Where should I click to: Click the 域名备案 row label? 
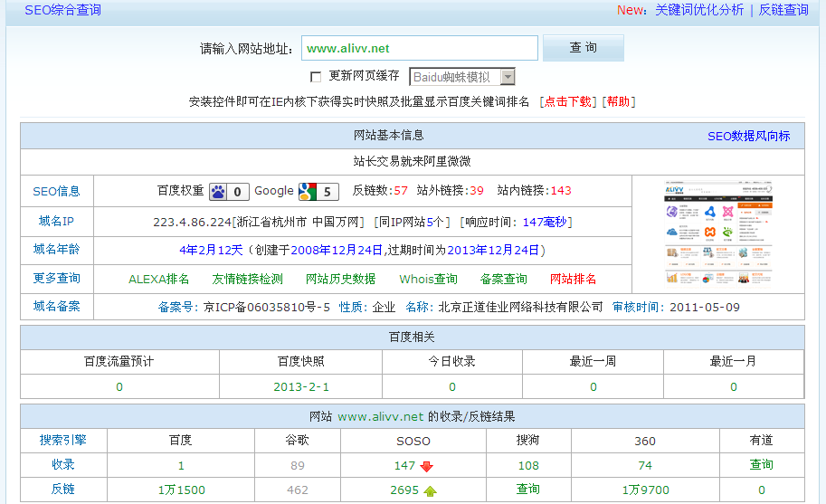pyautogui.click(x=56, y=306)
